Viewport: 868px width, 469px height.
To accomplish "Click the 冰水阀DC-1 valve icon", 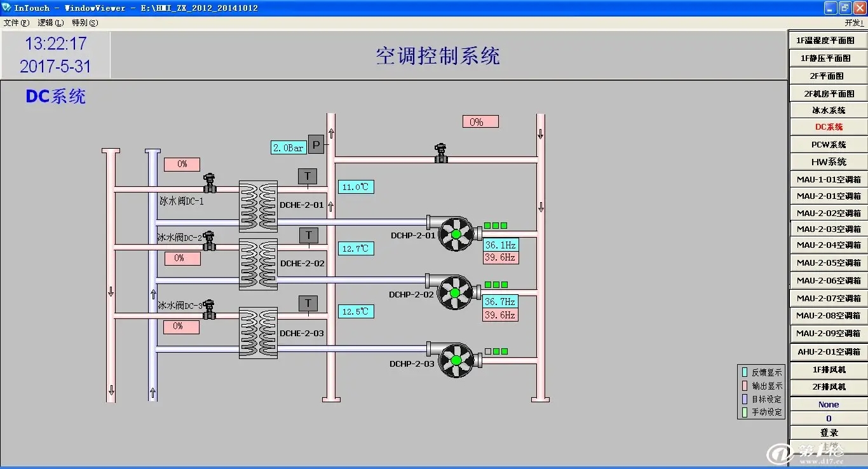I will (x=210, y=183).
